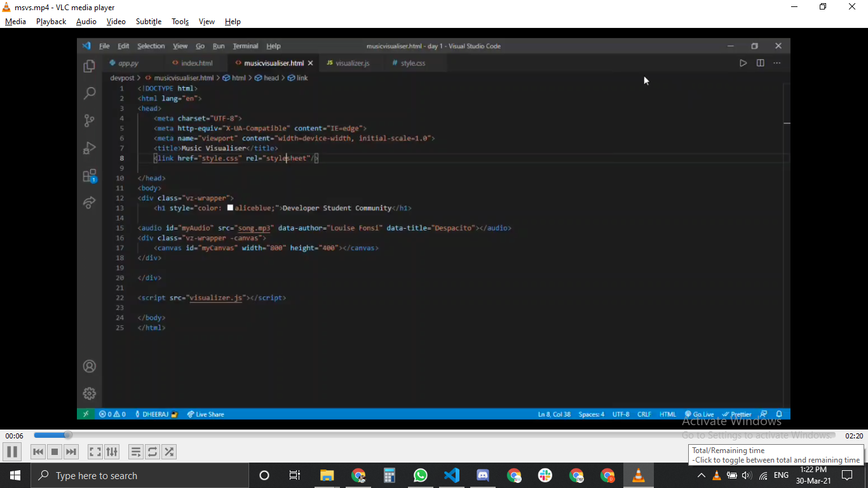Open the VLC Playback menu
The height and width of the screenshot is (488, 868).
(x=51, y=22)
